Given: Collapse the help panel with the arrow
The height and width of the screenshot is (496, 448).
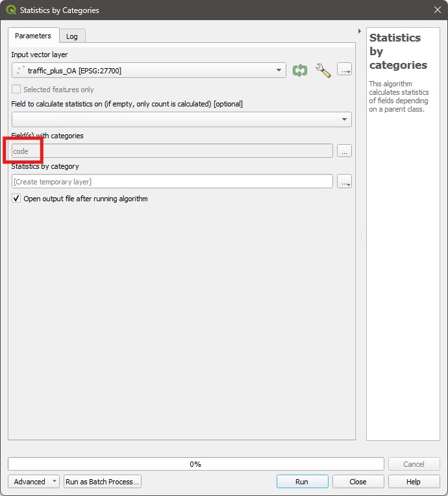Looking at the screenshot, I should click(x=360, y=31).
